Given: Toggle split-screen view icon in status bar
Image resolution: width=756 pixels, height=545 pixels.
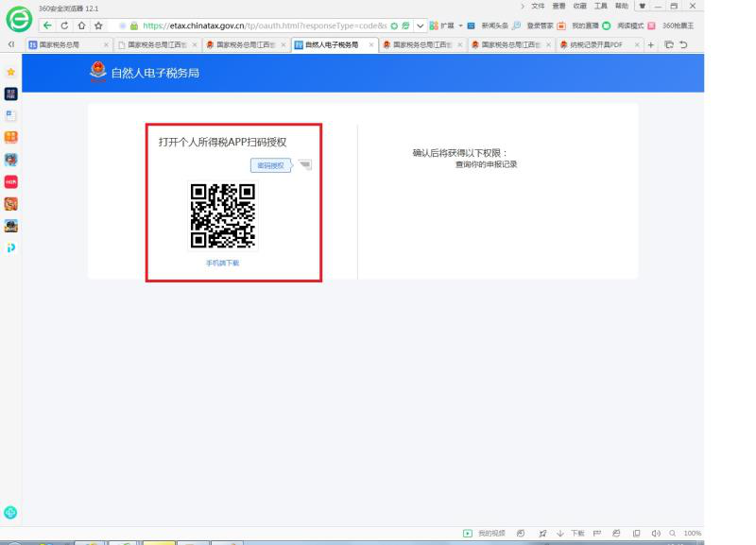Looking at the screenshot, I should 636,533.
